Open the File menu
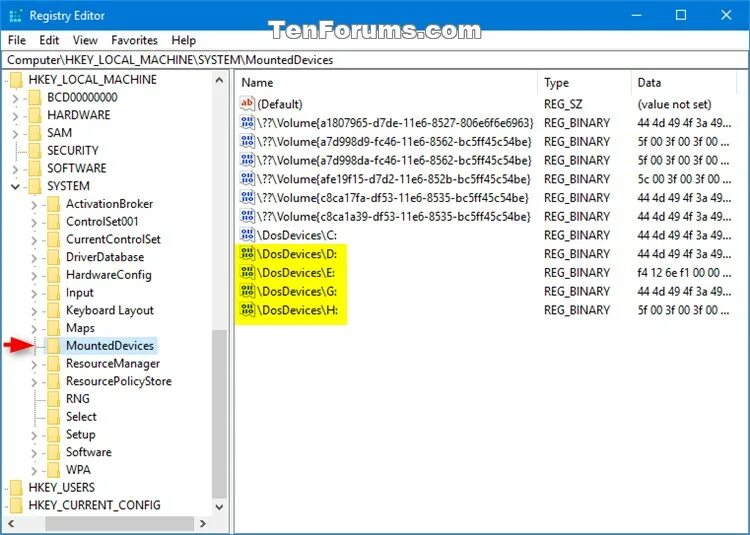 pyautogui.click(x=17, y=40)
